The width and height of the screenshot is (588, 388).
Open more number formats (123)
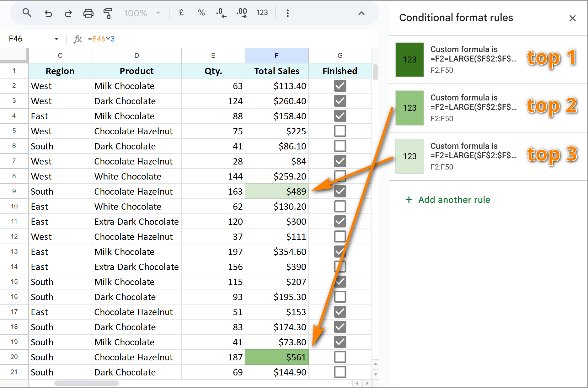point(262,13)
